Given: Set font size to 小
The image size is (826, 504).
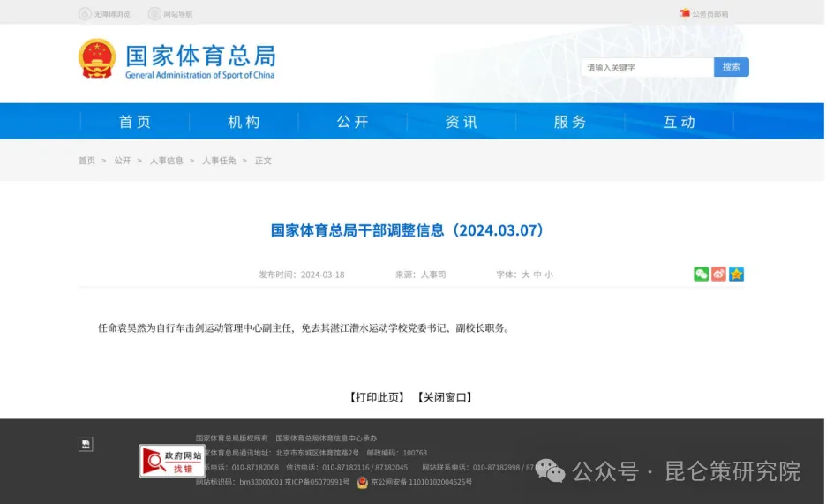Looking at the screenshot, I should (x=549, y=275).
